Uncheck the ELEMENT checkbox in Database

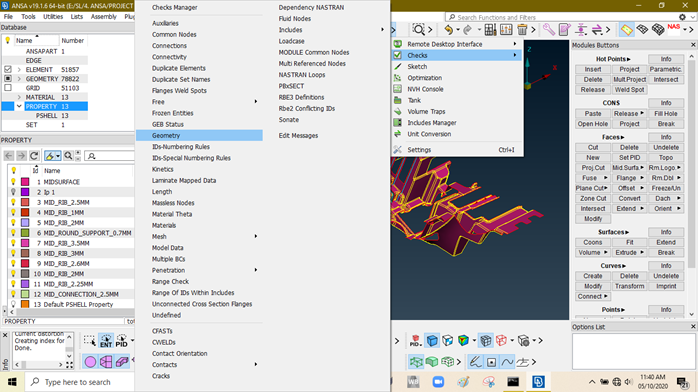pyautogui.click(x=8, y=69)
